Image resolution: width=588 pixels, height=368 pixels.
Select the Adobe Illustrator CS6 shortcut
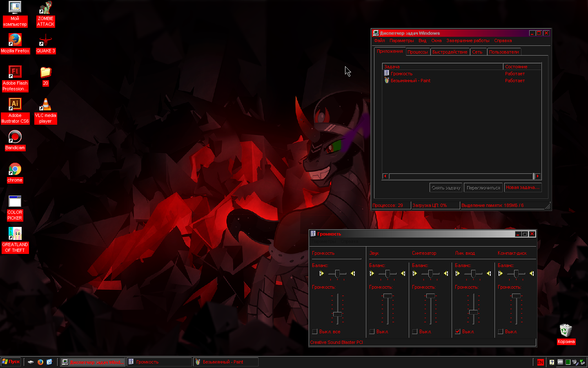[x=15, y=111]
